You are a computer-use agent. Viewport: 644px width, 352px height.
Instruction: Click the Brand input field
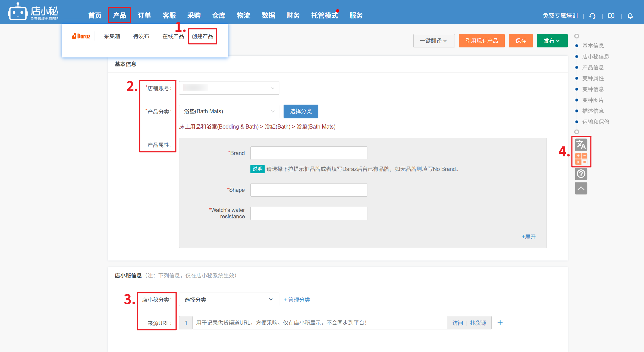[x=309, y=153]
